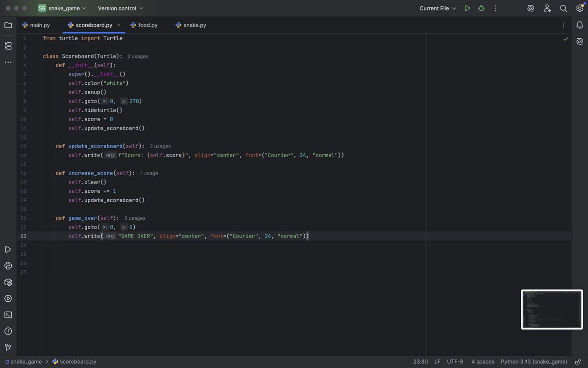Show the 2 usages of game_over
This screenshot has width=588, height=368.
pos(135,218)
